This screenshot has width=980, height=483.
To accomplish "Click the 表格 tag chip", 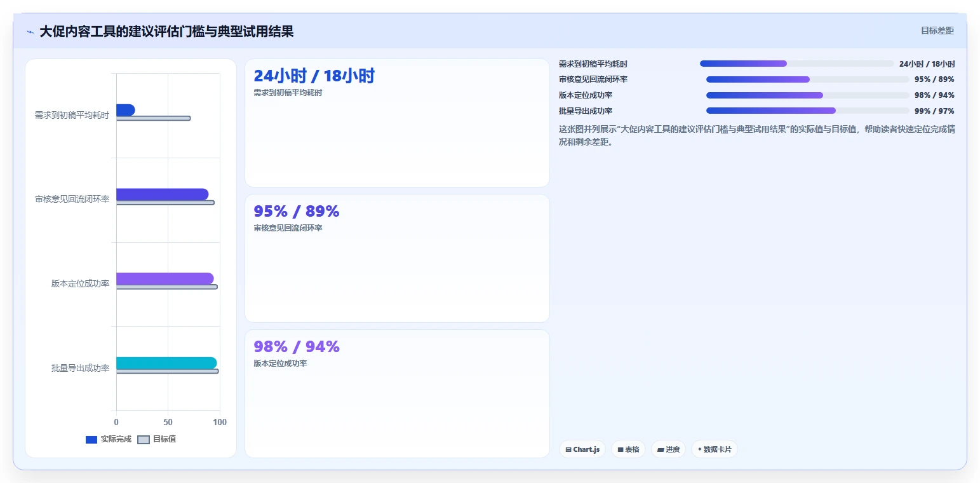I will click(x=628, y=449).
